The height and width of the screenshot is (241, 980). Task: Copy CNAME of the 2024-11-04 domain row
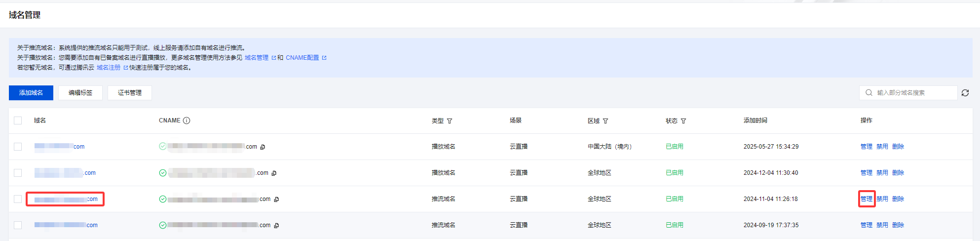coord(276,199)
